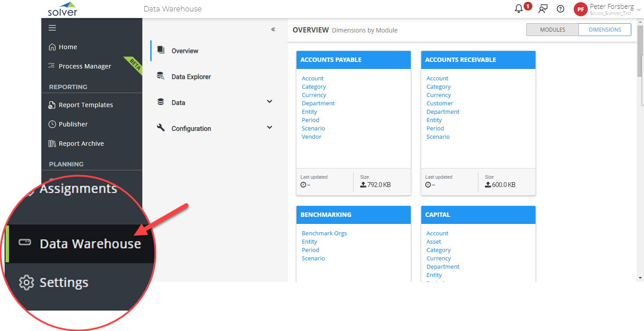Open Scenario in Benchmarking card
644x331 pixels.
coord(313,259)
